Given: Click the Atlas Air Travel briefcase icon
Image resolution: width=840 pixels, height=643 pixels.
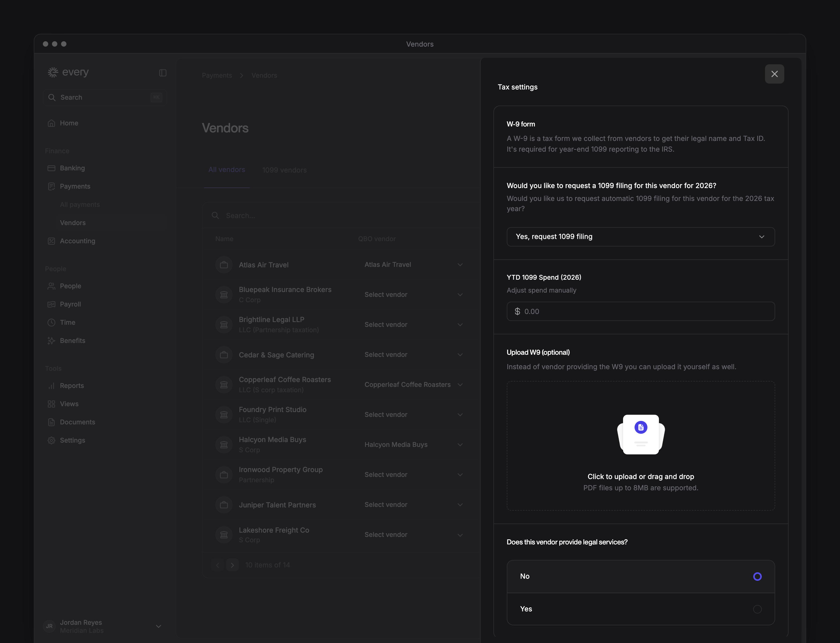Looking at the screenshot, I should [224, 264].
